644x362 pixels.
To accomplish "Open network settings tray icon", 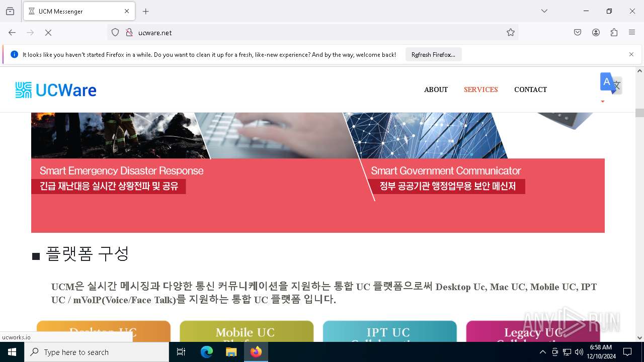I will 567,352.
